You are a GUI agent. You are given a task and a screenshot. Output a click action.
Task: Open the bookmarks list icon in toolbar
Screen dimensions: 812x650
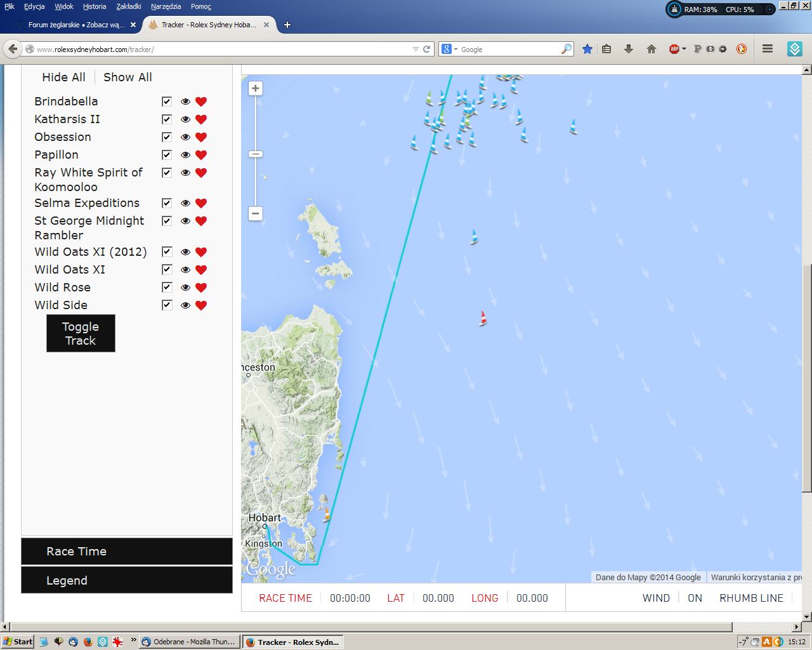pos(606,49)
